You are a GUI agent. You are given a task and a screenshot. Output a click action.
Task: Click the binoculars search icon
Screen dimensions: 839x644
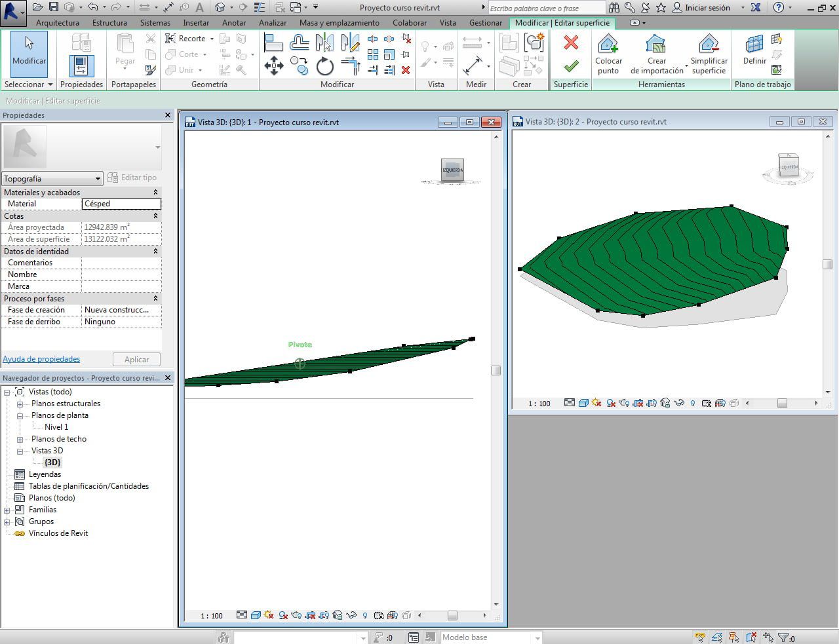pos(614,8)
